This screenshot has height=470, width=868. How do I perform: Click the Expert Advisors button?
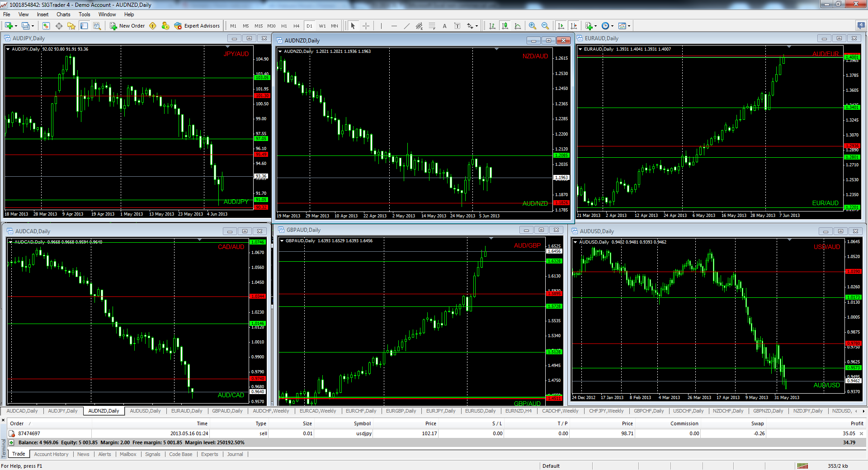coord(197,26)
